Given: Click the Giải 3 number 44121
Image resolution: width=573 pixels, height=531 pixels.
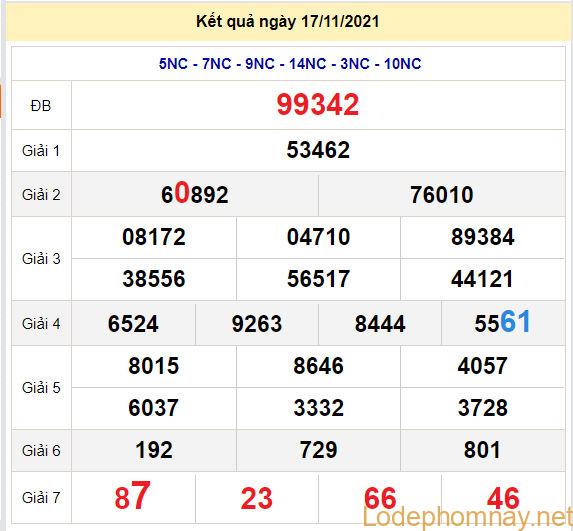Looking at the screenshot, I should [x=482, y=279].
